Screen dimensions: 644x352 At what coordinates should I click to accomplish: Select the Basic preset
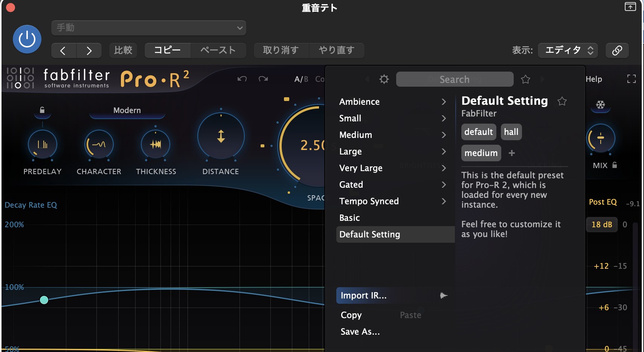(393, 218)
